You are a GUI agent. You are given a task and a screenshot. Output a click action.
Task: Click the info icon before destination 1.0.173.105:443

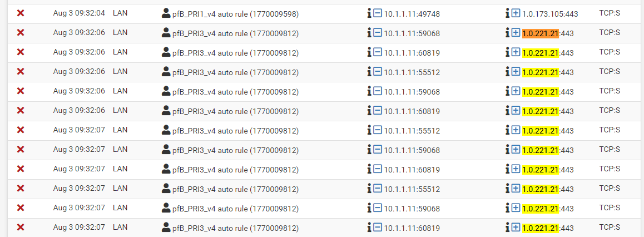[507, 13]
